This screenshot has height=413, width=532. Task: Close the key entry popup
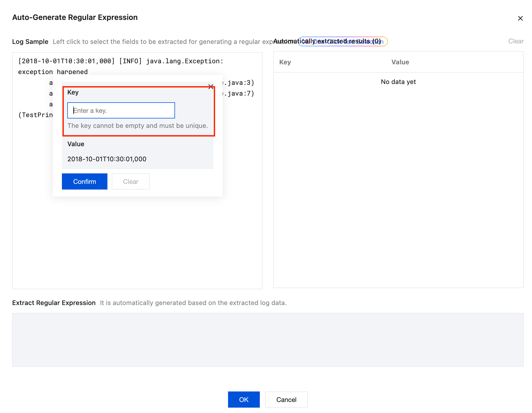[x=211, y=87]
